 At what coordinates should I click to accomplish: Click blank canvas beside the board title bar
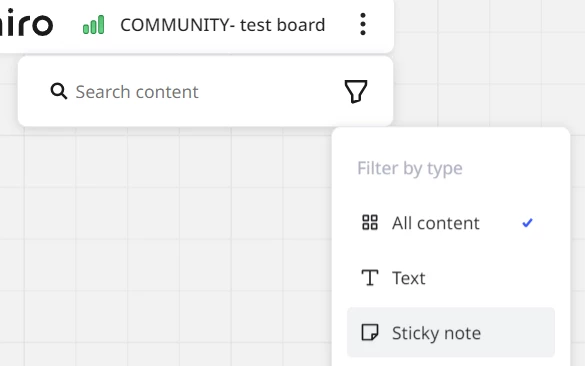pos(485,56)
